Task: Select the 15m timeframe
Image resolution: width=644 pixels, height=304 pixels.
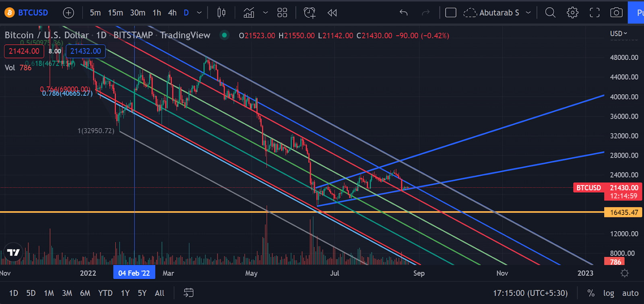Action: coord(116,13)
